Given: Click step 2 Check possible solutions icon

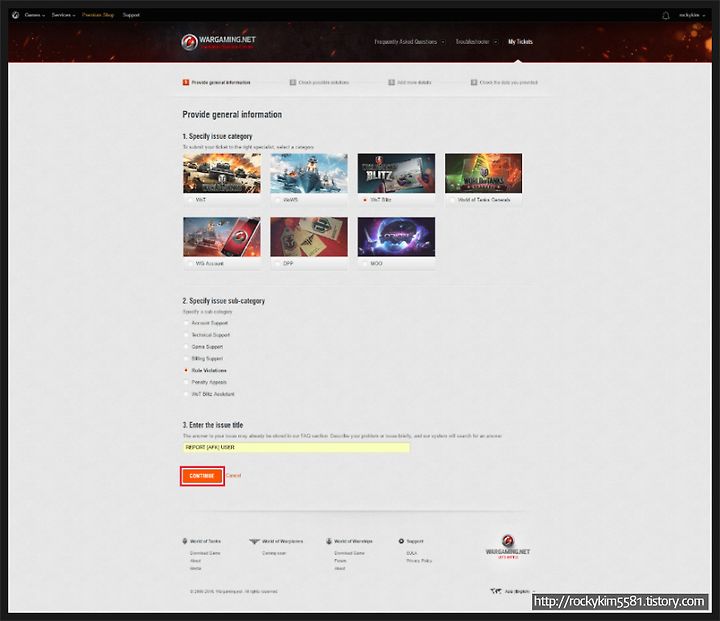Looking at the screenshot, I should [292, 82].
